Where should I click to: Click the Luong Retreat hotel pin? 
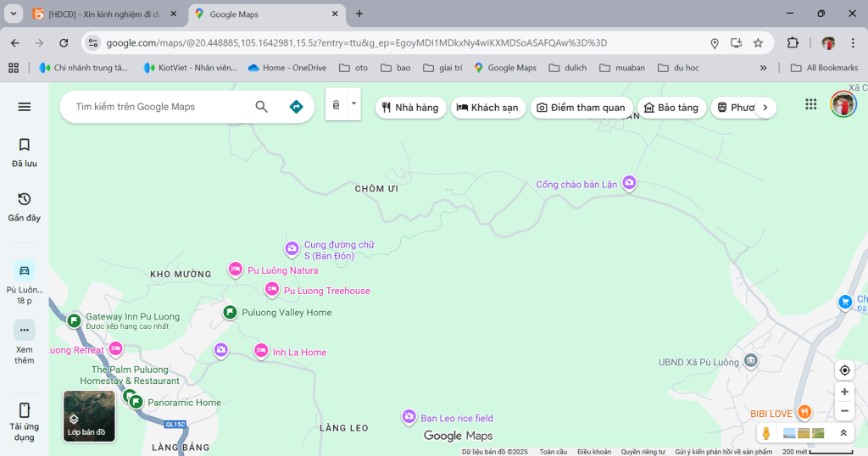[x=115, y=348]
